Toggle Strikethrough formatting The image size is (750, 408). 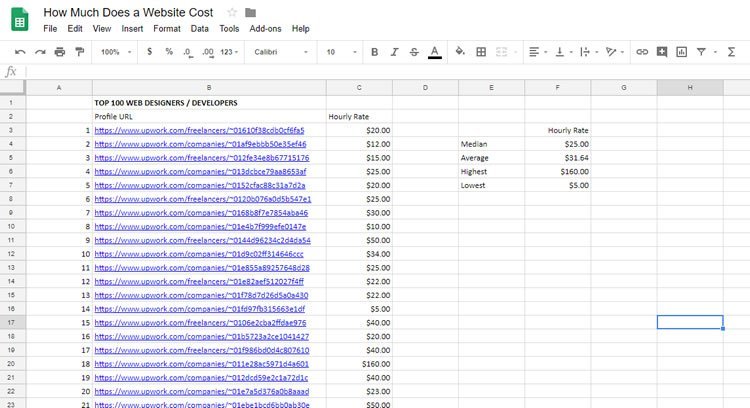pyautogui.click(x=414, y=52)
